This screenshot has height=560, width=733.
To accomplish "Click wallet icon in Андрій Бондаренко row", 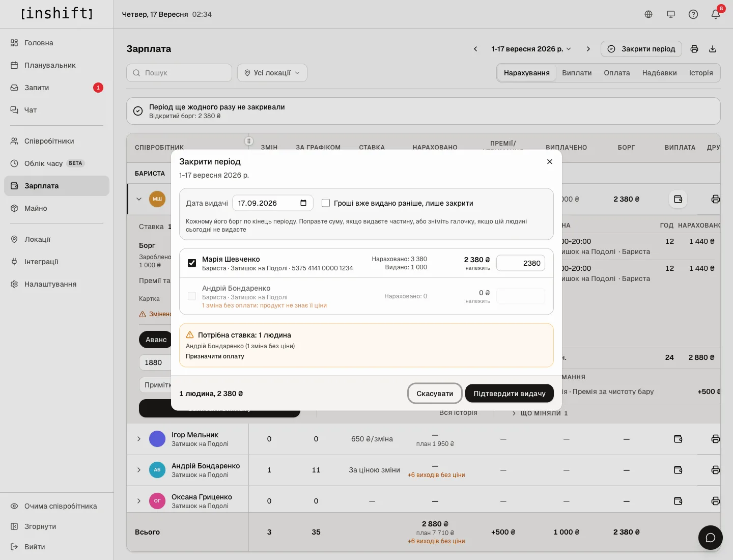I will pos(678,470).
